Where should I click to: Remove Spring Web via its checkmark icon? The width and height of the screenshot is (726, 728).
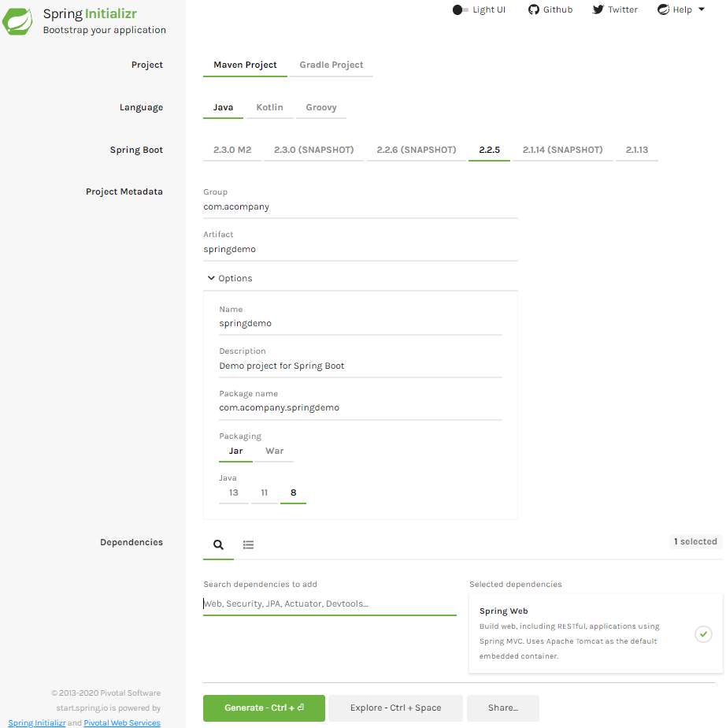703,633
